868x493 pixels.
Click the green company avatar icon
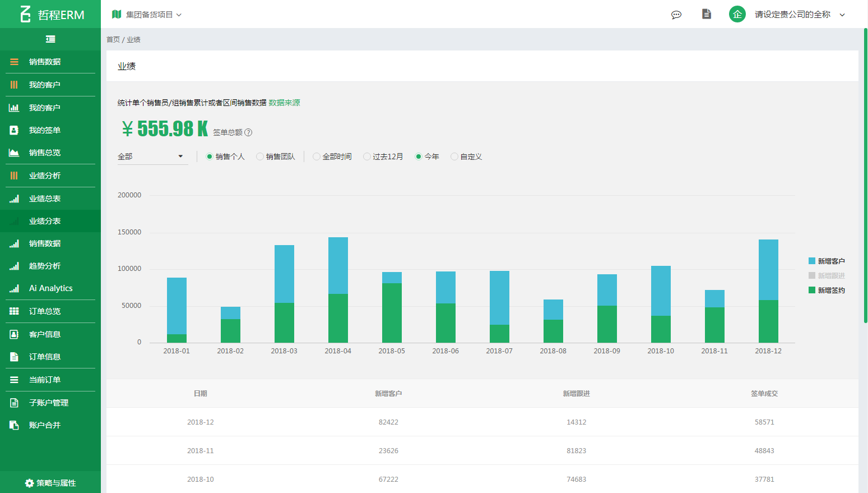pyautogui.click(x=737, y=15)
